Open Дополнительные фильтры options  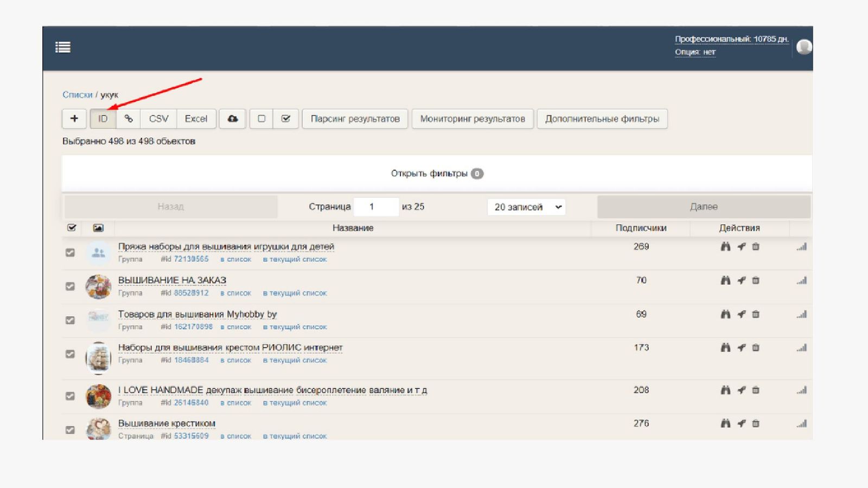[602, 119]
